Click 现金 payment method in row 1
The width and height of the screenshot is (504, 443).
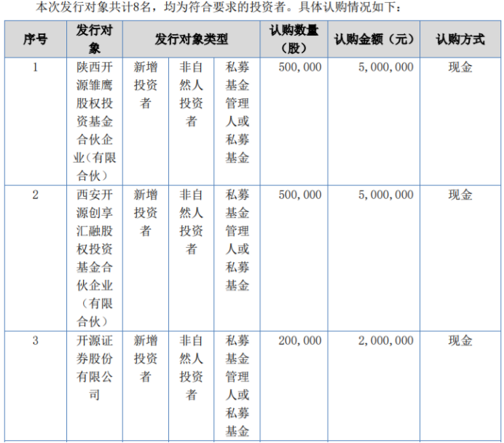tap(460, 67)
